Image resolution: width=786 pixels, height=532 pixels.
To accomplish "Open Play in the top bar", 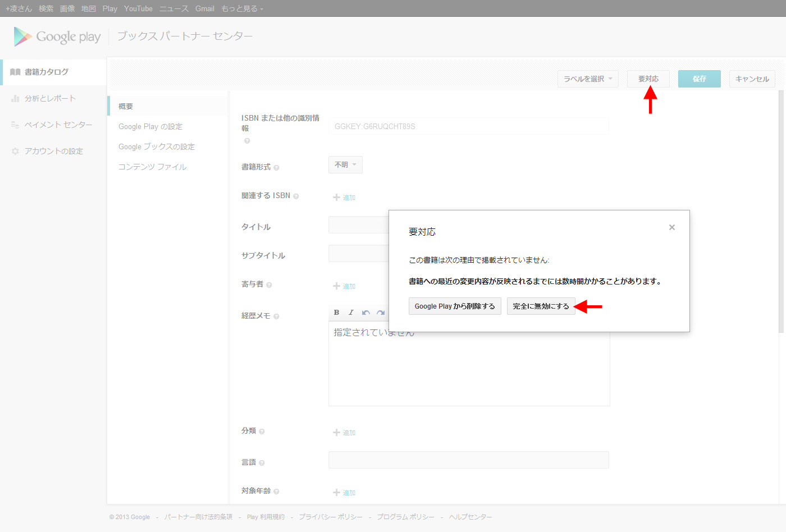I will [x=110, y=8].
